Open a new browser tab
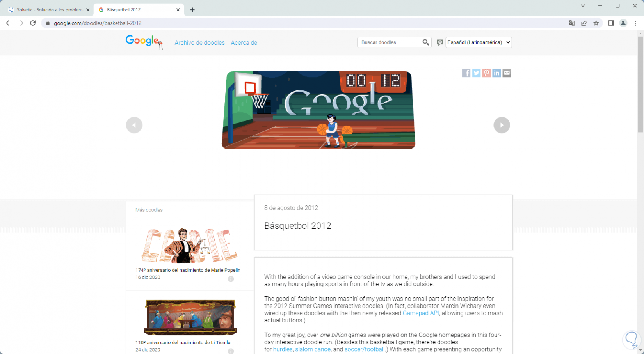This screenshot has width=644, height=354. pyautogui.click(x=192, y=10)
